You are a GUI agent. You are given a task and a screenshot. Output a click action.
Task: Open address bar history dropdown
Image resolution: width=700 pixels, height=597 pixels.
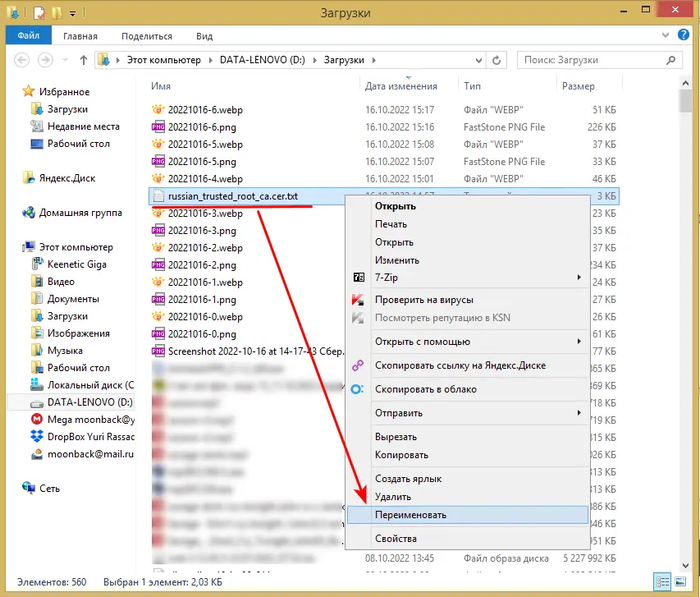[x=478, y=60]
